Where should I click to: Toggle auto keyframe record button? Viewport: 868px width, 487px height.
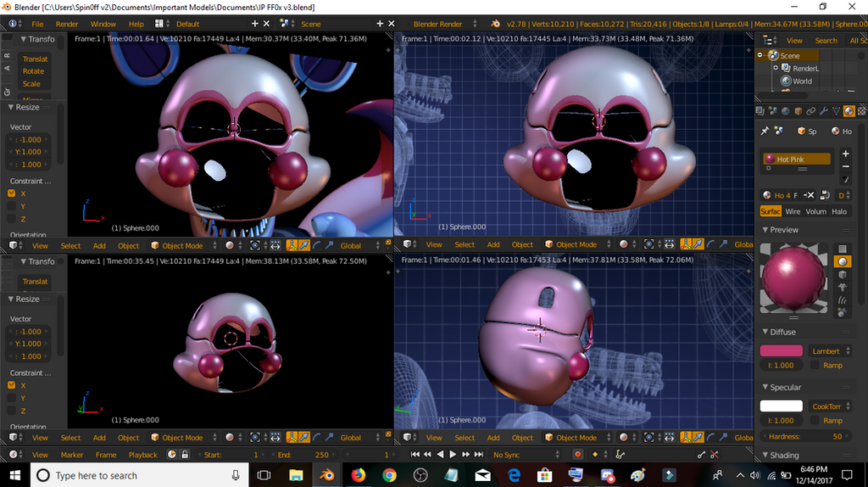click(x=577, y=454)
